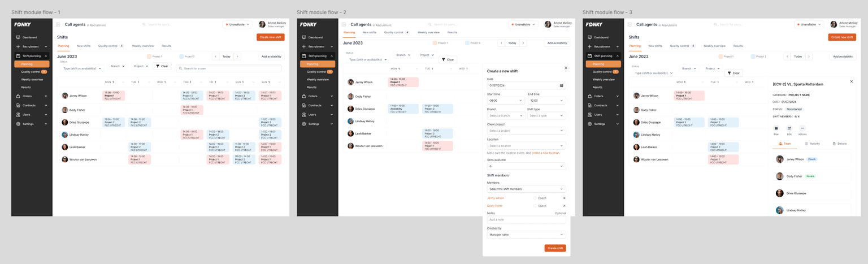The width and height of the screenshot is (868, 264).
Task: Switch to the Activity tab in shift details
Action: coord(813,144)
